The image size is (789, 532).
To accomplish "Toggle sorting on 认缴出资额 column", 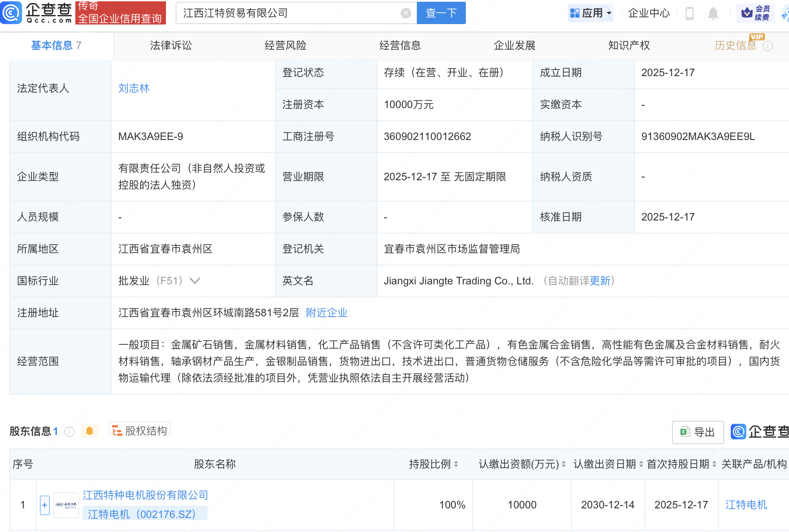I will (564, 465).
